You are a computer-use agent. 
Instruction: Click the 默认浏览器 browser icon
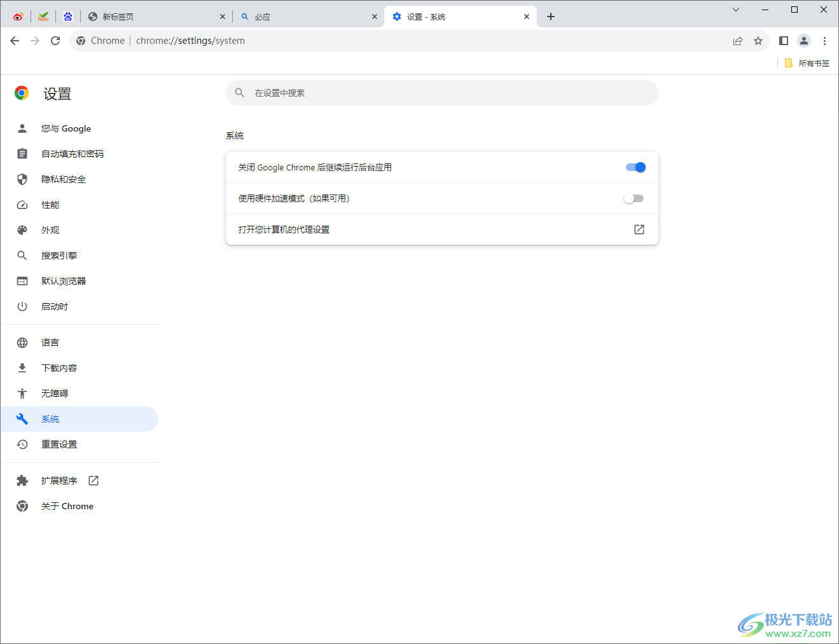coord(22,281)
